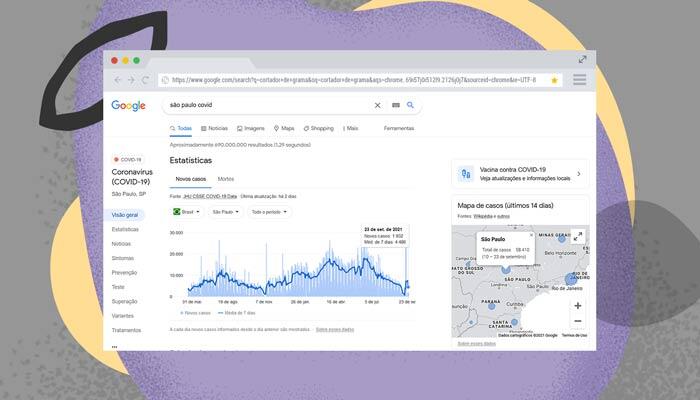
Task: Click the Google logo
Action: point(128,105)
